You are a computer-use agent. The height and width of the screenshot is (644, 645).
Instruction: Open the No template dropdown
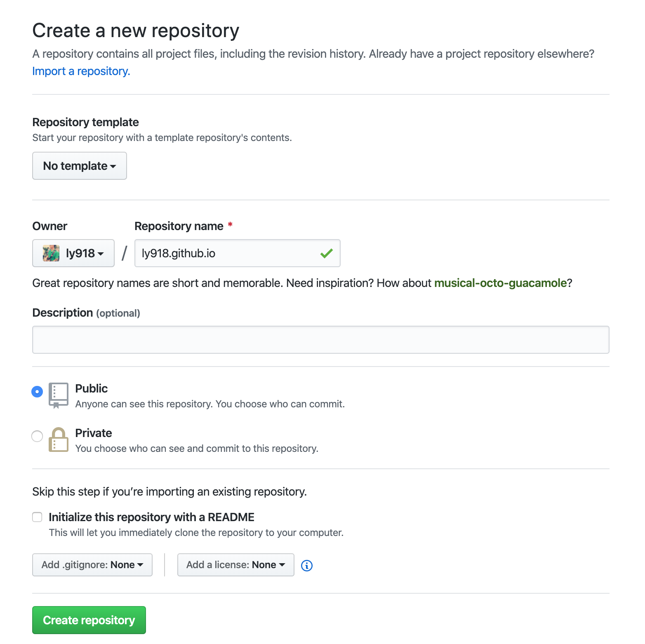[x=80, y=166]
